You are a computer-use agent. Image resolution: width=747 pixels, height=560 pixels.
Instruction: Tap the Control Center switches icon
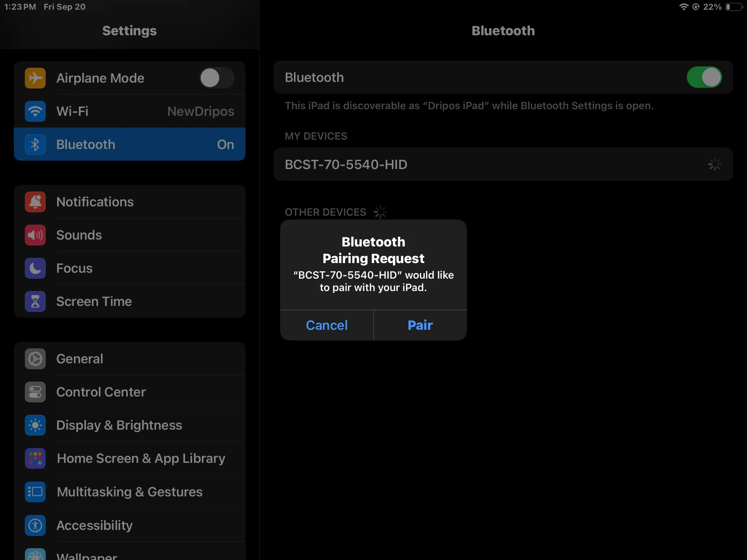pos(35,392)
